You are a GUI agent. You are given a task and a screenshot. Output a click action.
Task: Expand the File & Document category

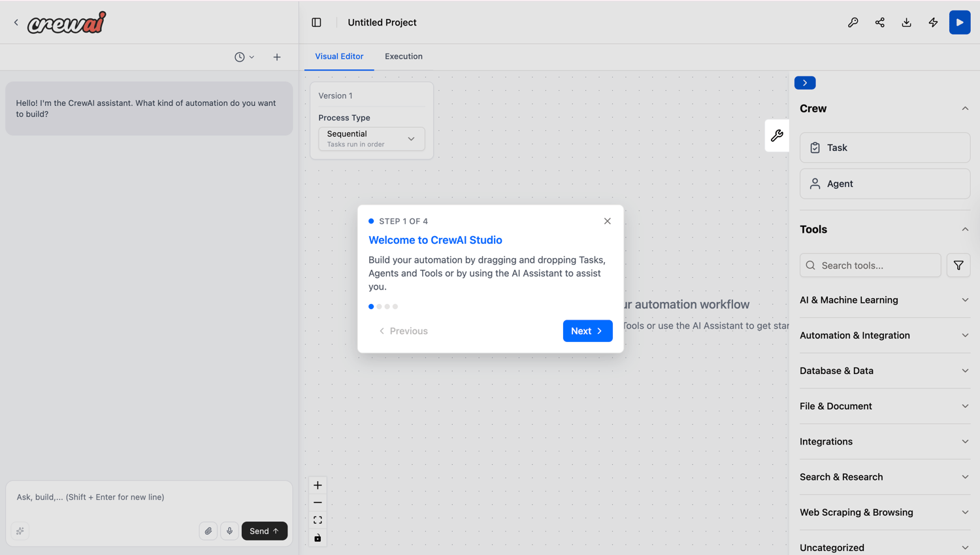[885, 406]
